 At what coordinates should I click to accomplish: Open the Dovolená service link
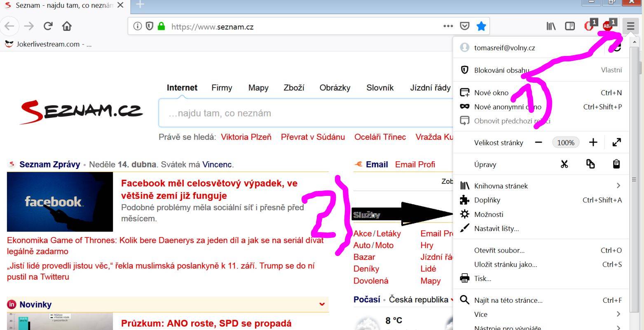click(x=371, y=281)
